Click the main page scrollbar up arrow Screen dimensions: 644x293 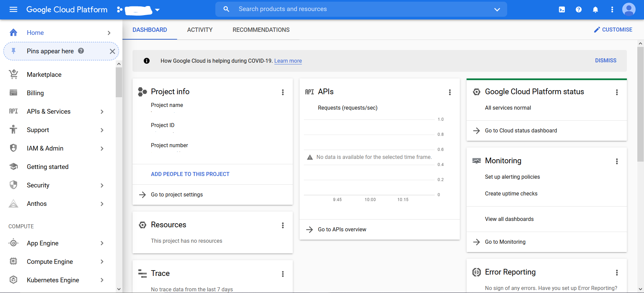point(640,43)
